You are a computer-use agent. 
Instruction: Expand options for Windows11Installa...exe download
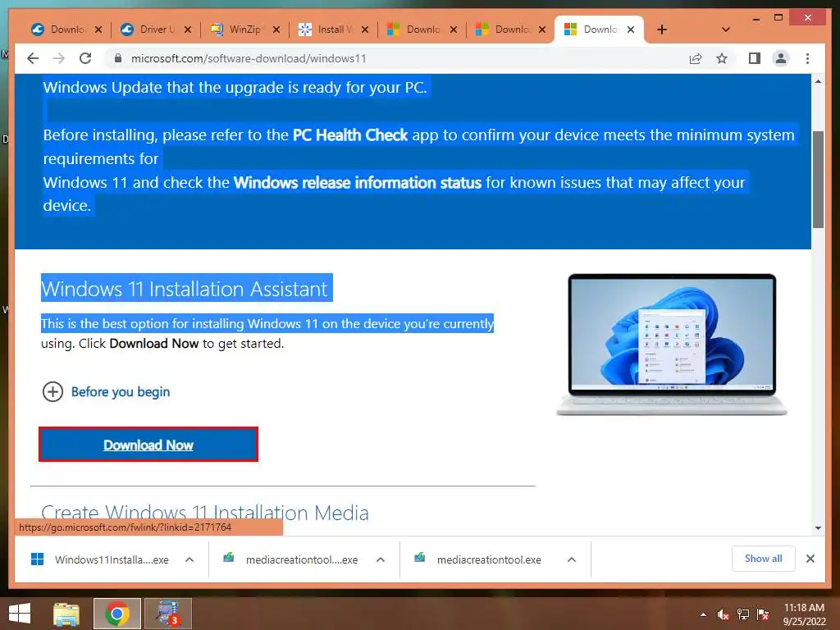[x=189, y=559]
